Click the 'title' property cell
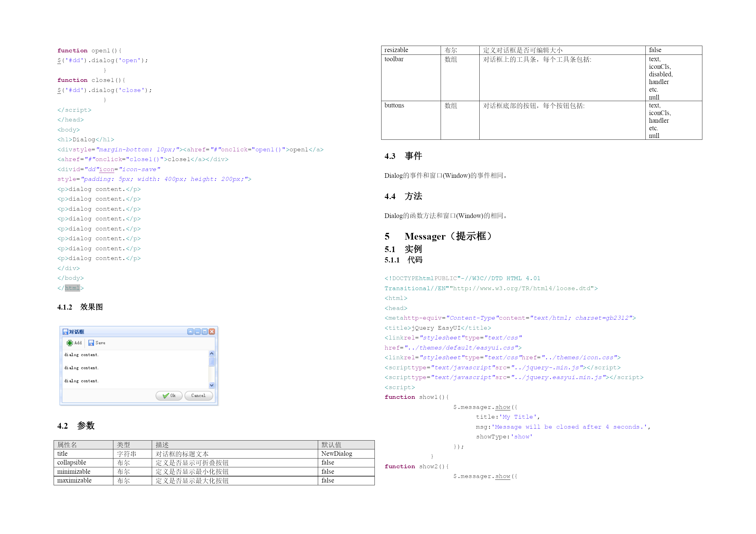Image resolution: width=756 pixels, height=534 pixels. pos(83,454)
